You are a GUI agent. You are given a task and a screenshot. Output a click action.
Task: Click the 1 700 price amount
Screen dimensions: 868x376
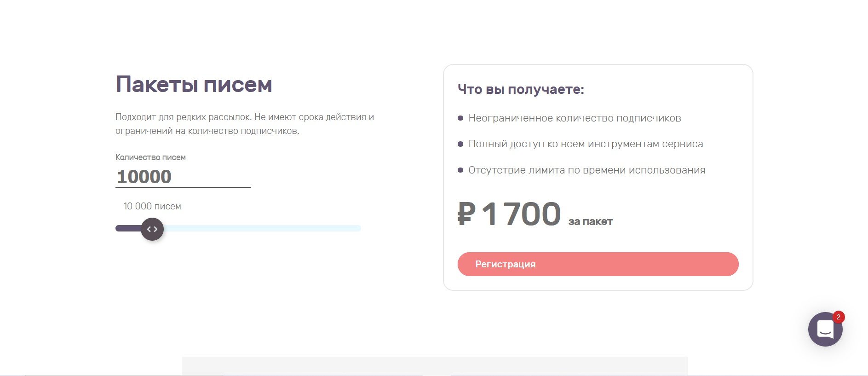click(x=521, y=214)
